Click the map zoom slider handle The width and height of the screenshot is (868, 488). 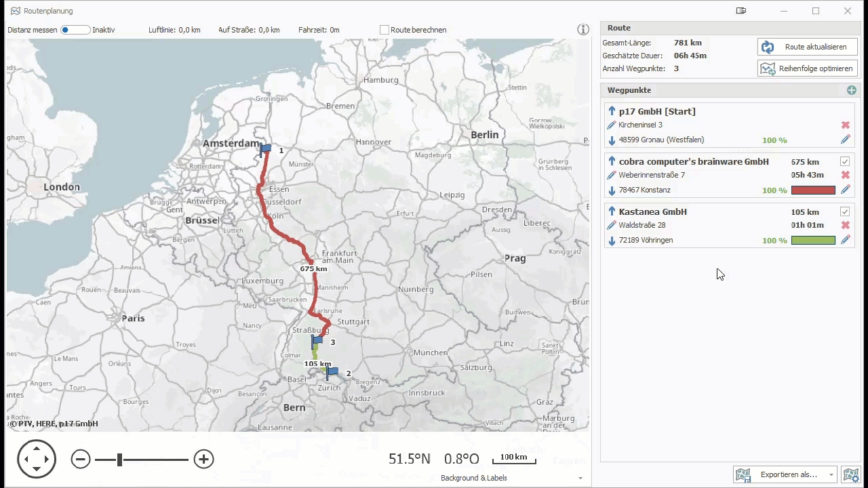pos(119,460)
